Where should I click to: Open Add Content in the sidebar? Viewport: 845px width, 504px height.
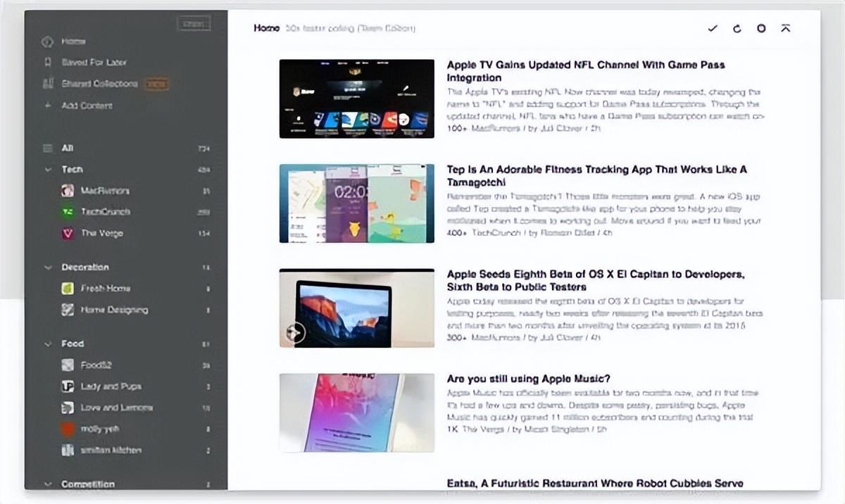[x=86, y=106]
